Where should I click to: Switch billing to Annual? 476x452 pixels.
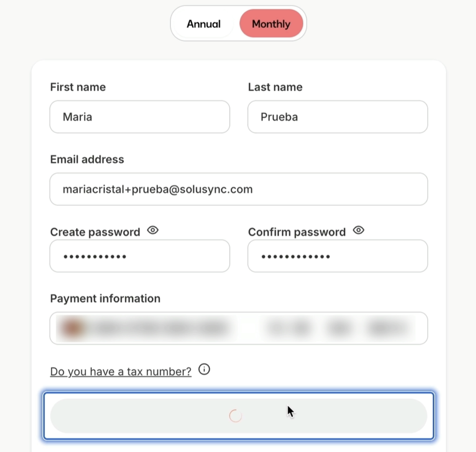pyautogui.click(x=203, y=24)
